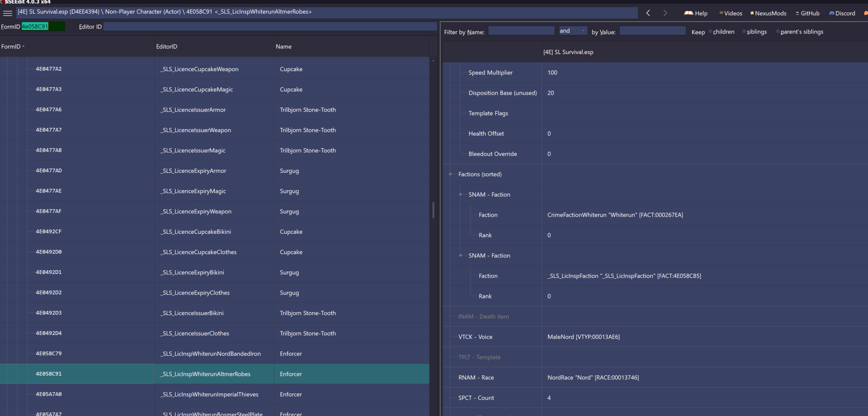Select the Template Flags row
Viewport: 868px width, 416px height.
click(x=656, y=113)
